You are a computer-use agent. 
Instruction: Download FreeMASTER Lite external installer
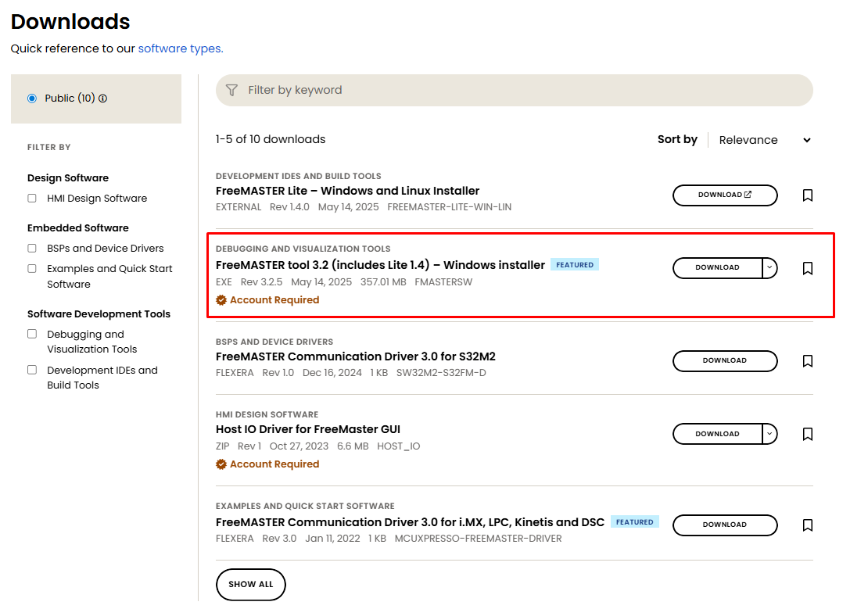(724, 195)
